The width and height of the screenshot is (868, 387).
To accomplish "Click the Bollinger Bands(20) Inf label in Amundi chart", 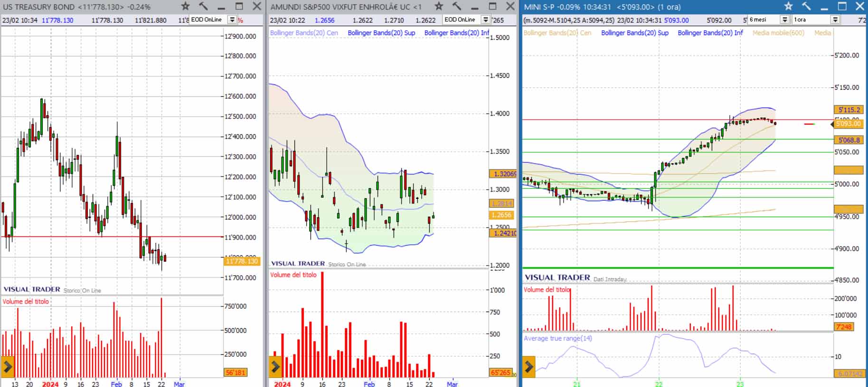I will pyautogui.click(x=456, y=33).
